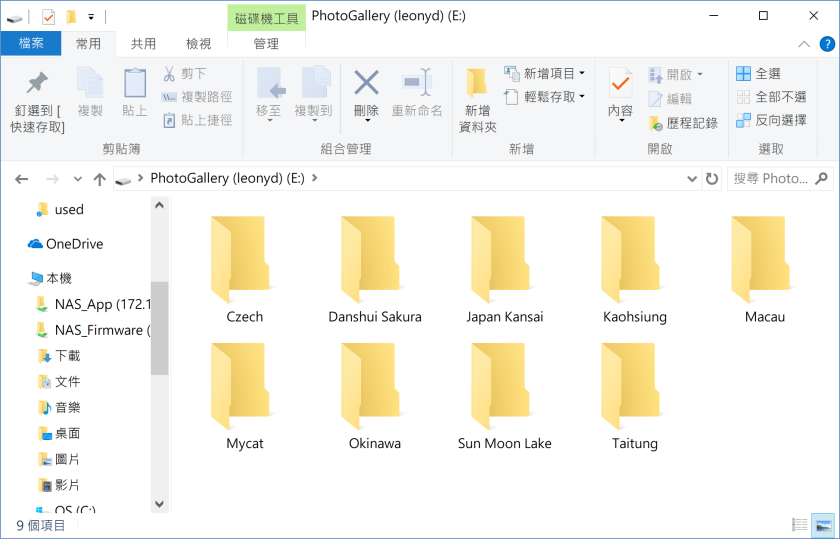Click navigation pane scroll up arrow
The image size is (840, 539).
159,206
